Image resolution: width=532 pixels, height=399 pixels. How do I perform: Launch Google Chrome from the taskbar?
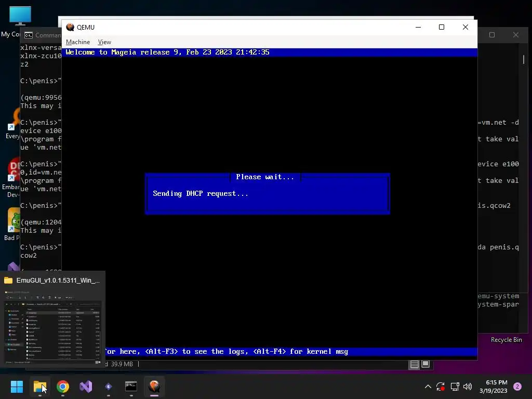(63, 387)
